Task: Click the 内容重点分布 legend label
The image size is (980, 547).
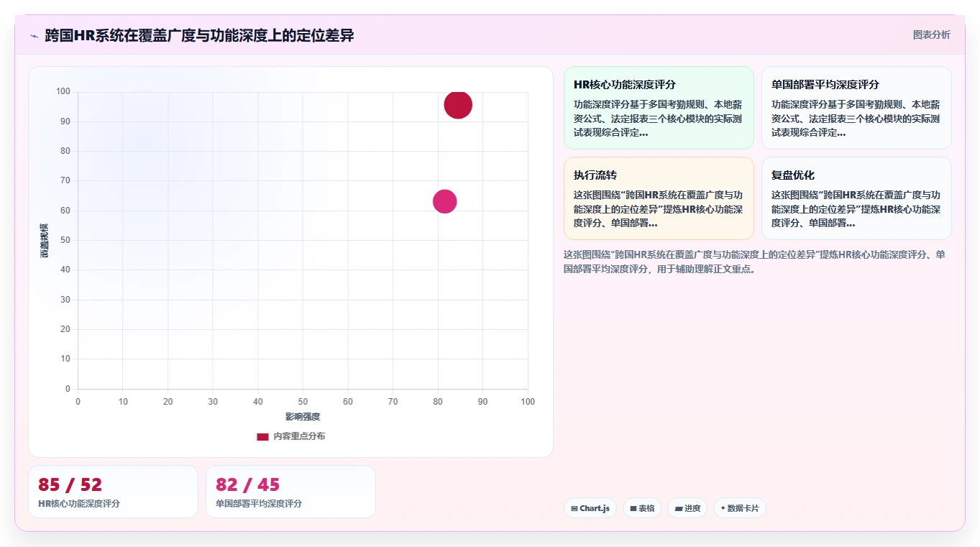Action: [299, 436]
